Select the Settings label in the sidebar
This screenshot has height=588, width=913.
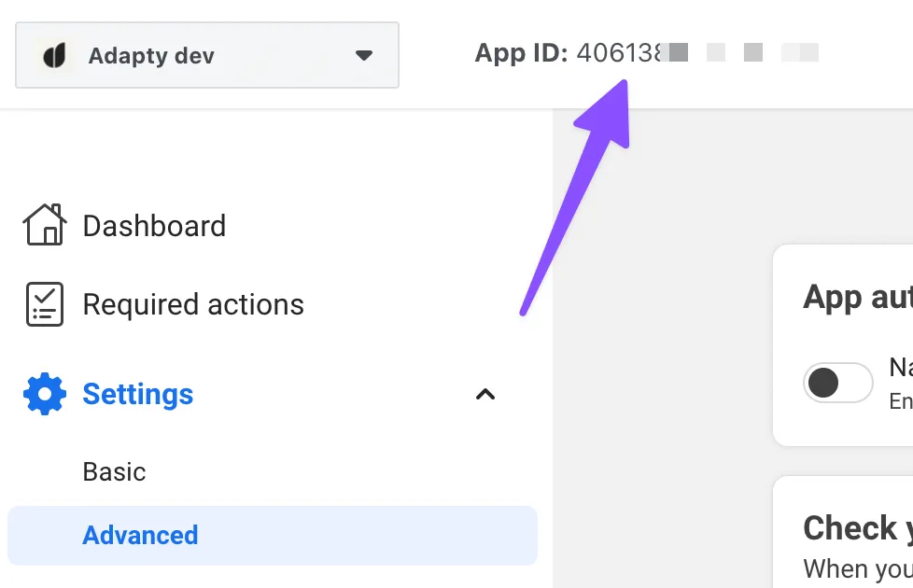point(138,394)
